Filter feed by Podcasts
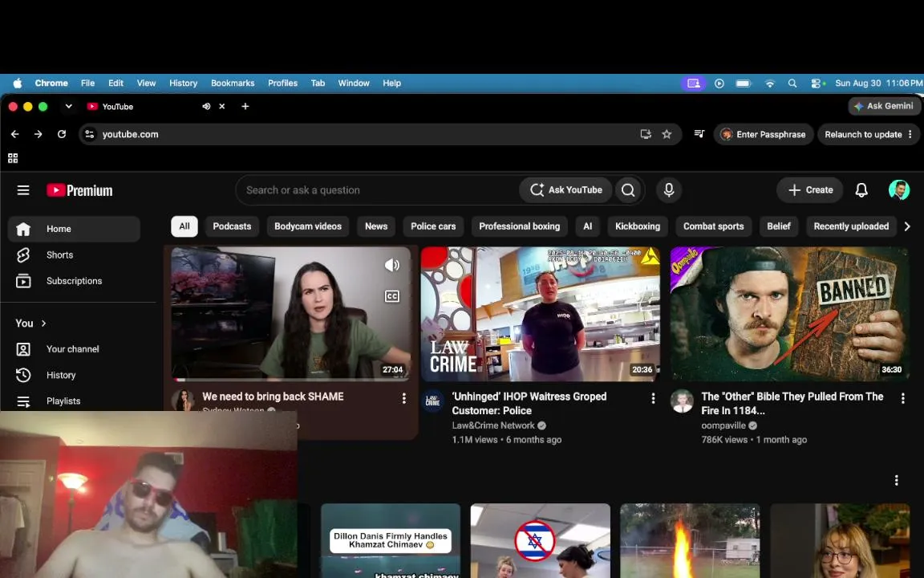 coord(232,226)
